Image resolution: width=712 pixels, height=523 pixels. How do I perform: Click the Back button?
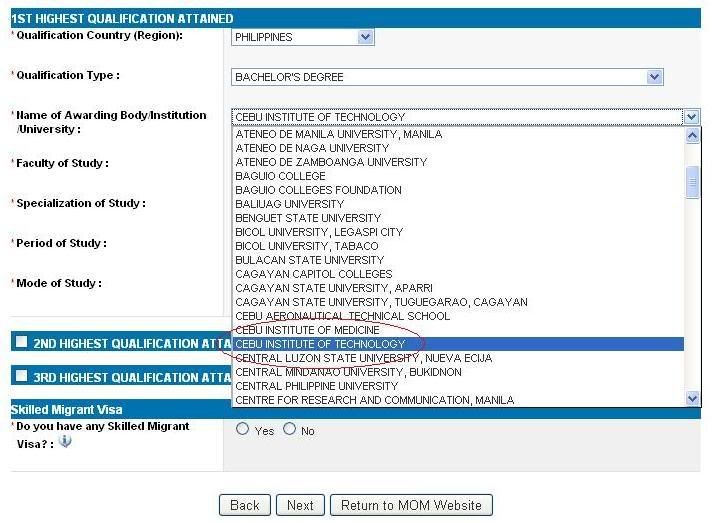pyautogui.click(x=245, y=505)
